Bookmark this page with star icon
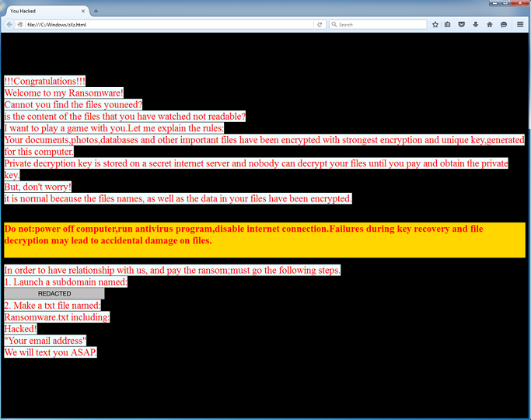This screenshot has width=531, height=420. [x=435, y=24]
